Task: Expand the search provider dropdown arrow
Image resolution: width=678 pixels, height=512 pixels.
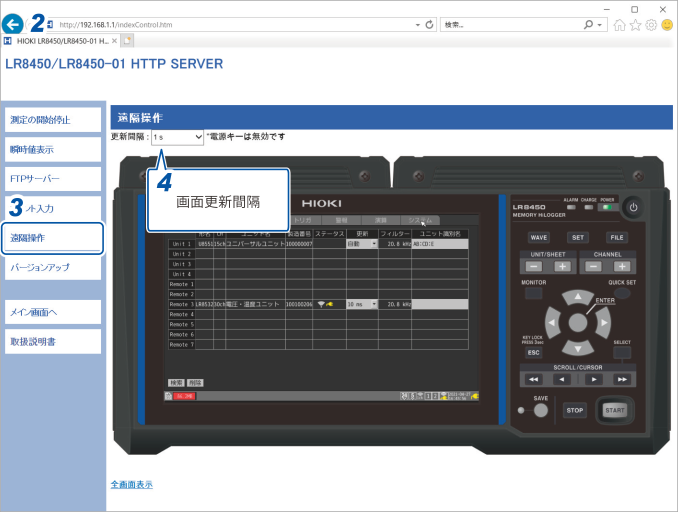Action: [599, 25]
